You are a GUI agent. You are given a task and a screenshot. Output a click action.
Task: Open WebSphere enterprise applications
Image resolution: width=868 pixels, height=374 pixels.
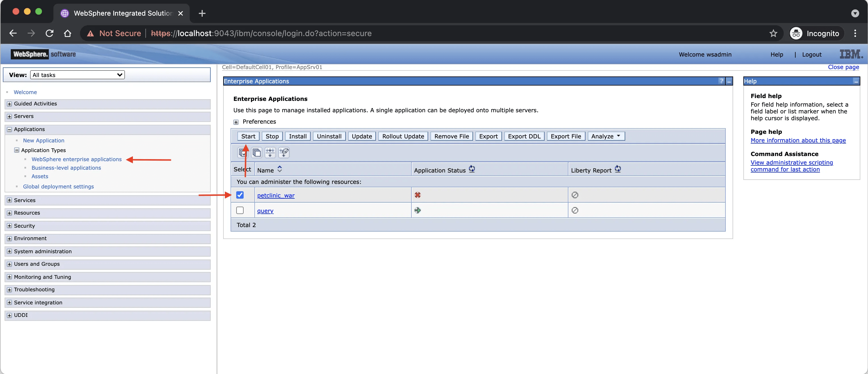coord(76,159)
